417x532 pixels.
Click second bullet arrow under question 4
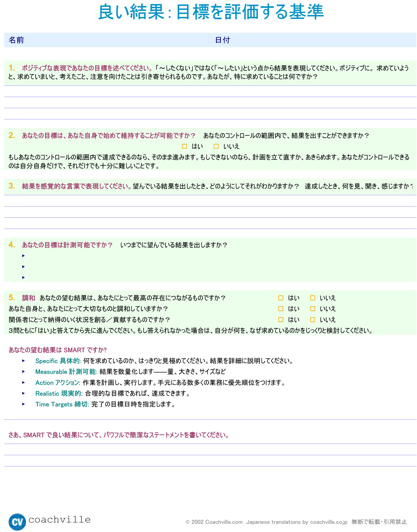(24, 267)
